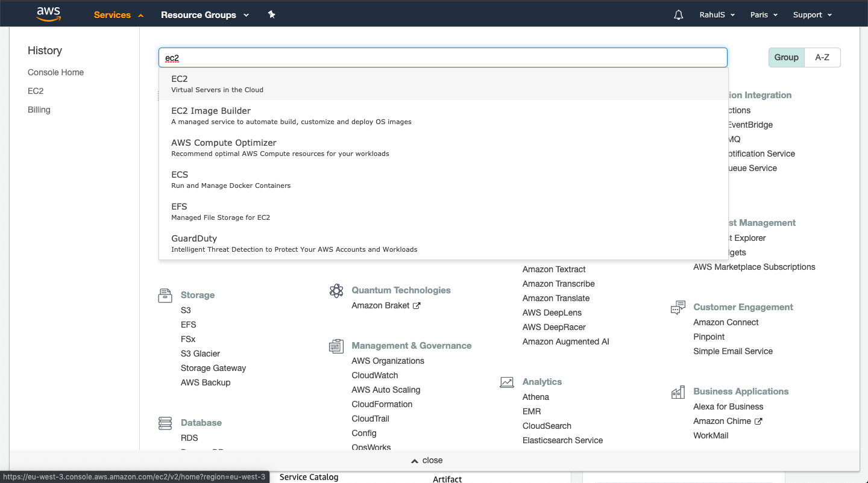The width and height of the screenshot is (868, 483).
Task: Click the star favorites icon in navbar
Action: pyautogui.click(x=271, y=14)
